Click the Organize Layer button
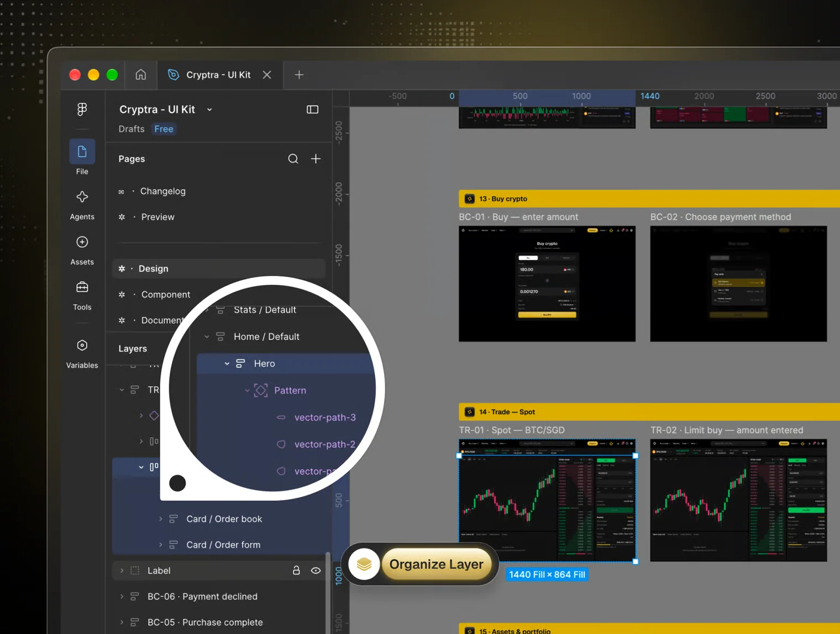The height and width of the screenshot is (634, 840). [x=437, y=564]
